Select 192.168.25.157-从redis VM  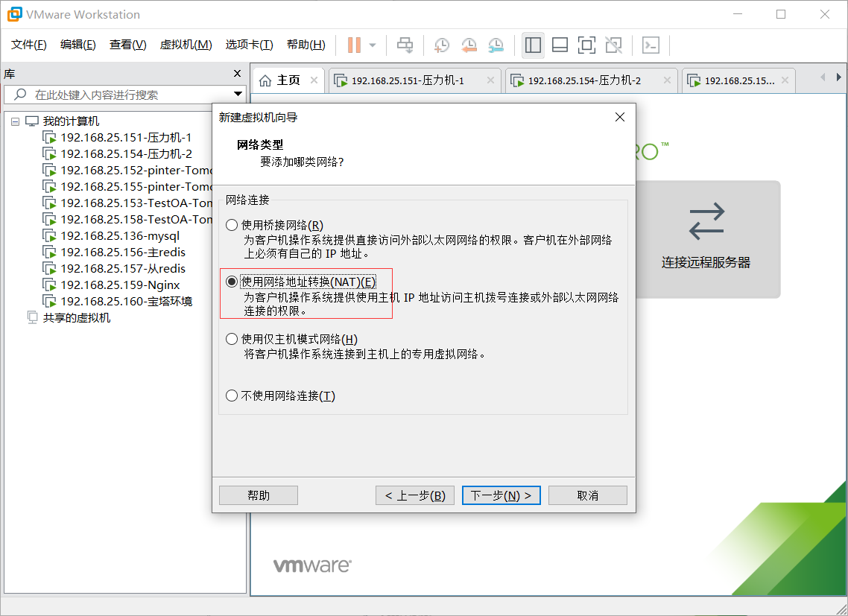(114, 268)
